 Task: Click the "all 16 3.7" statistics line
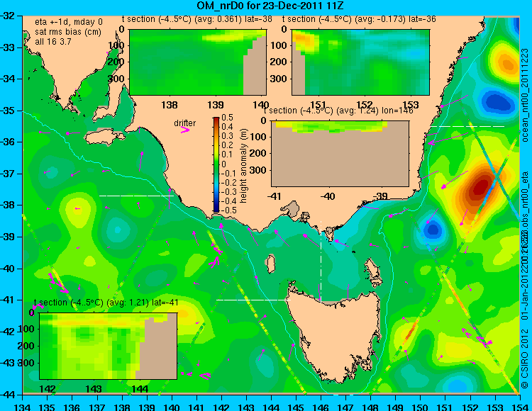click(53, 41)
